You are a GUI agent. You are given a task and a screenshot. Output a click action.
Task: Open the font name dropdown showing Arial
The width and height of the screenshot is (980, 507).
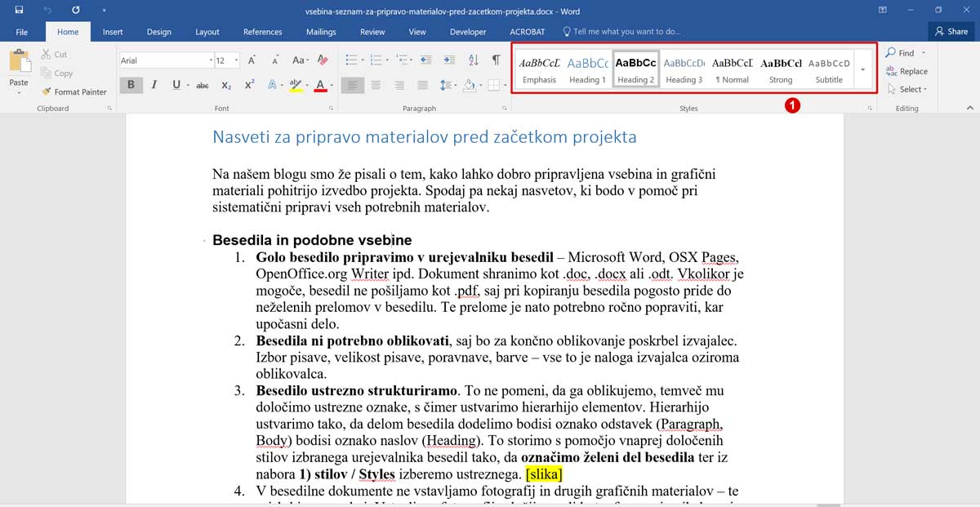pos(209,60)
